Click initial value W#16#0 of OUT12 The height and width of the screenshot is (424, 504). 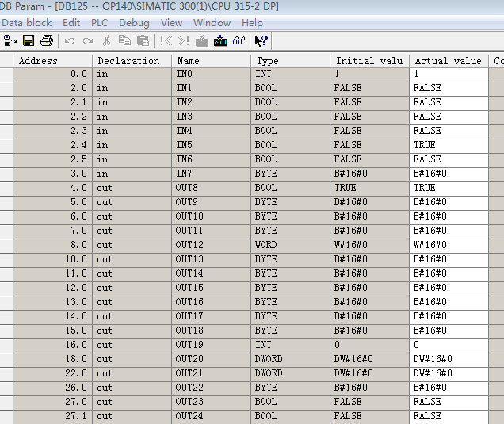point(369,245)
